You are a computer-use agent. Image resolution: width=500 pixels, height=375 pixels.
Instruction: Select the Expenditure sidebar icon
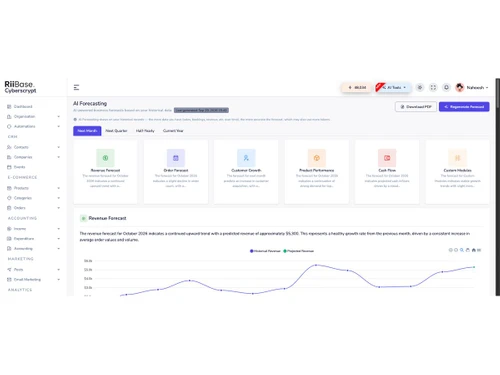[9, 239]
